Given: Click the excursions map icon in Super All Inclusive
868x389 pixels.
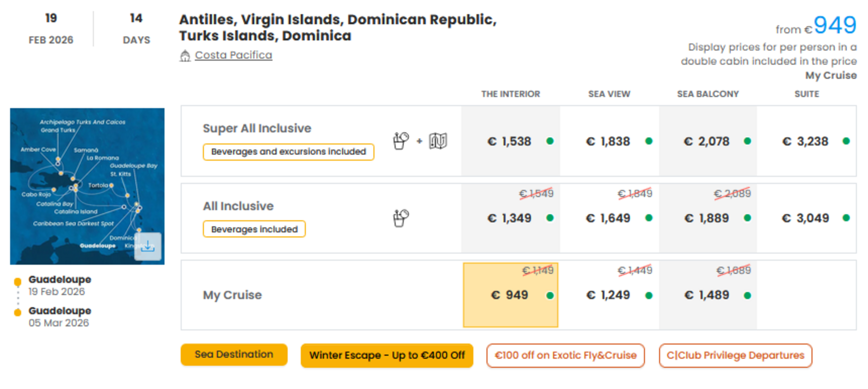Looking at the screenshot, I should tap(438, 141).
